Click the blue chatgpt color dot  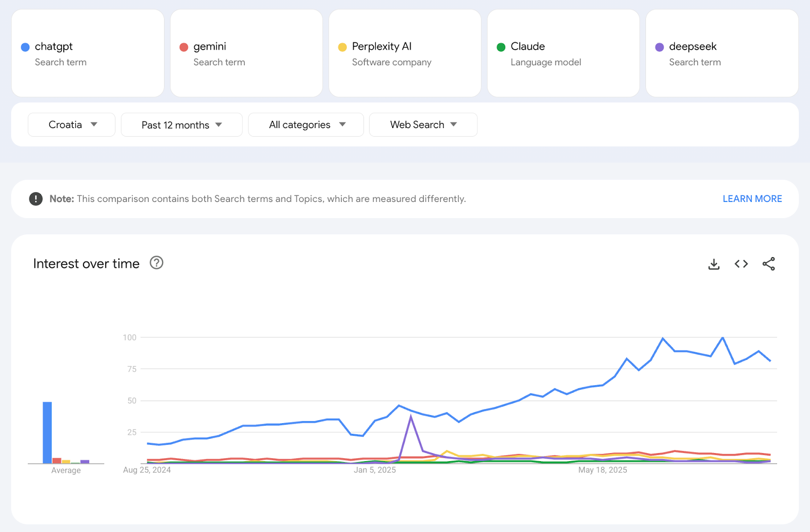(x=25, y=47)
